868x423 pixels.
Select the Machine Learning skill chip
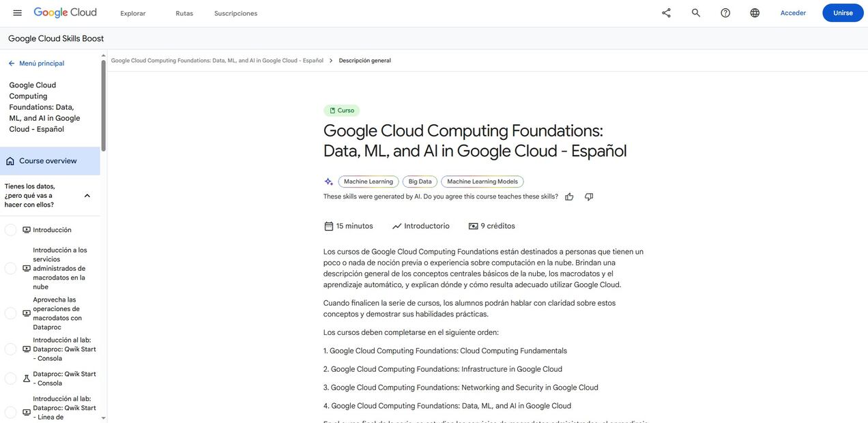coord(368,181)
